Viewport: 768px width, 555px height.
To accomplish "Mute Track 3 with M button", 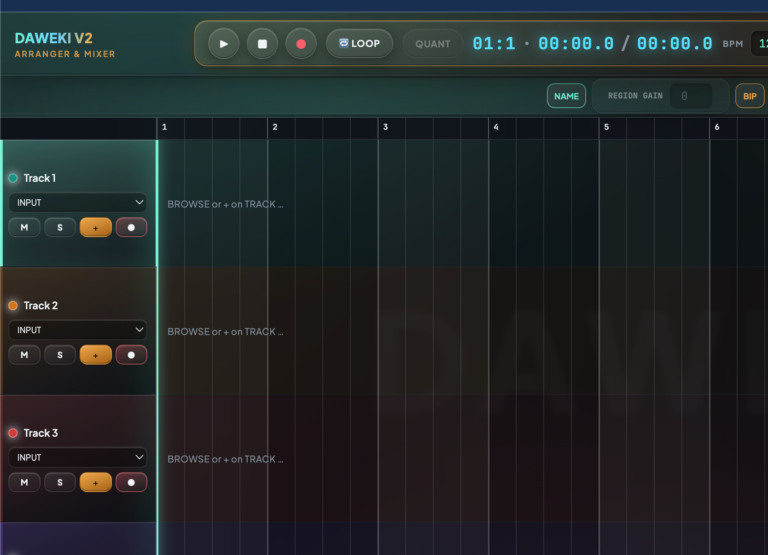I will coord(24,482).
